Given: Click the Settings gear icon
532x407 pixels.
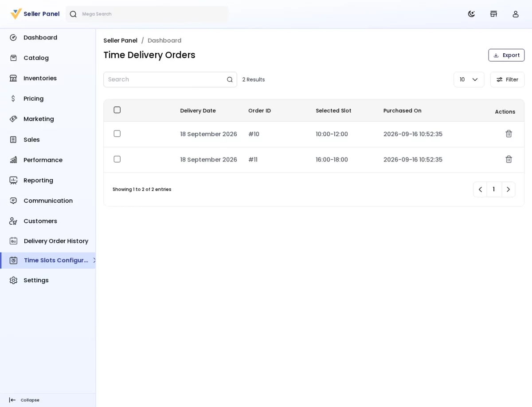Looking at the screenshot, I should pyautogui.click(x=13, y=281).
